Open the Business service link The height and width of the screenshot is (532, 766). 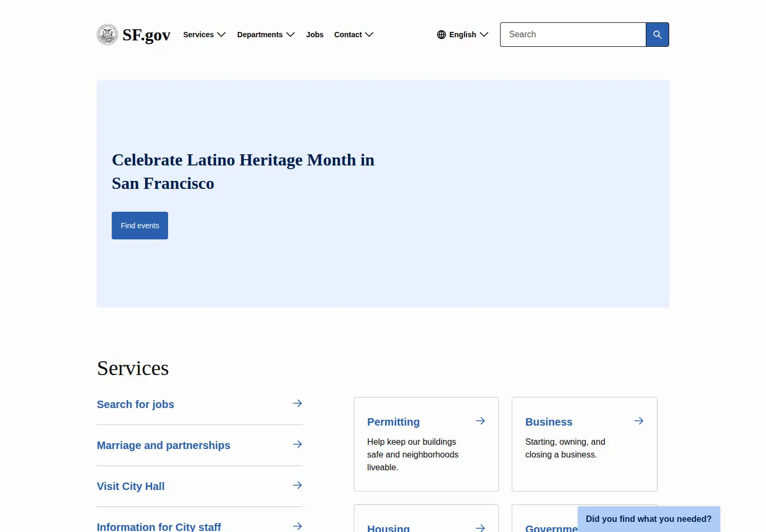click(x=549, y=422)
